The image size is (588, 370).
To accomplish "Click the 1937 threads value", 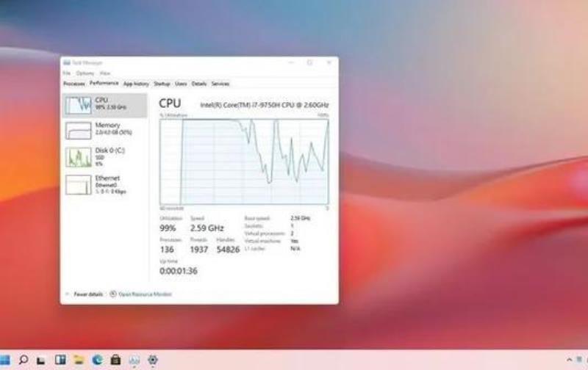I will tap(198, 250).
